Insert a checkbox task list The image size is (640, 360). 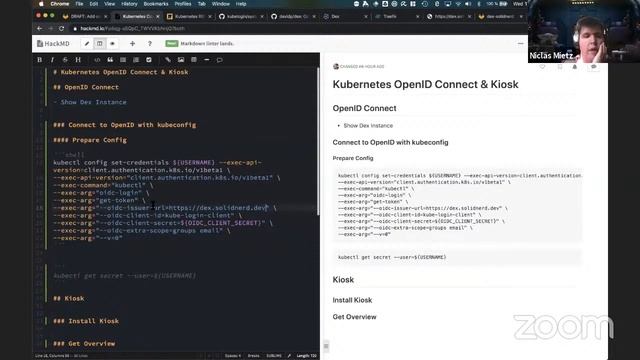pos(149,60)
